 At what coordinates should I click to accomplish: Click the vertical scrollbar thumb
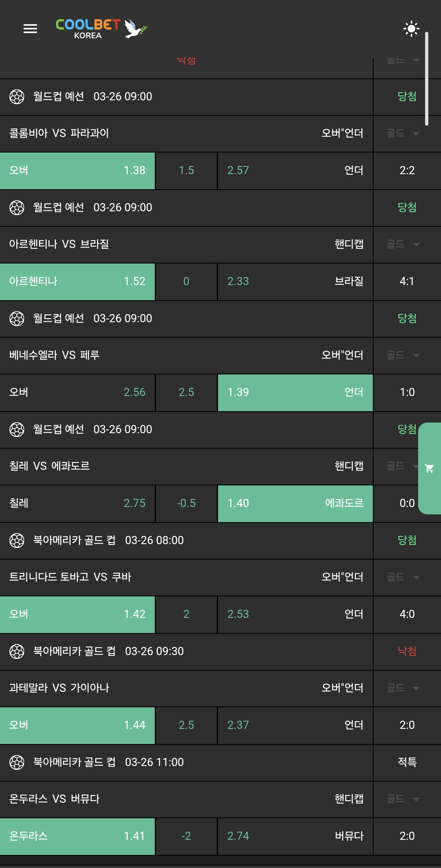[x=427, y=78]
